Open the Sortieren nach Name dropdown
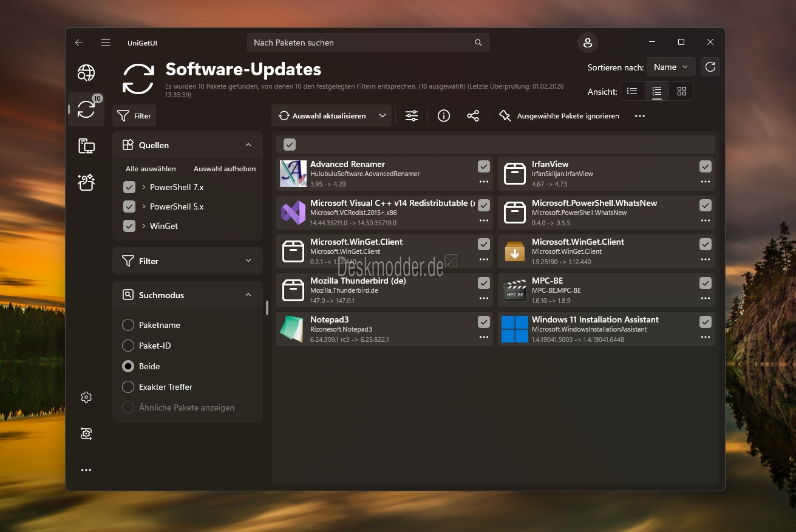796x532 pixels. click(670, 67)
